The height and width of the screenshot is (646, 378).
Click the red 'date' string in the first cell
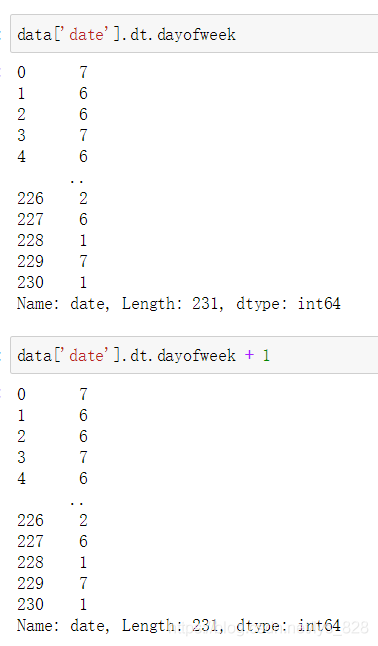[86, 34]
